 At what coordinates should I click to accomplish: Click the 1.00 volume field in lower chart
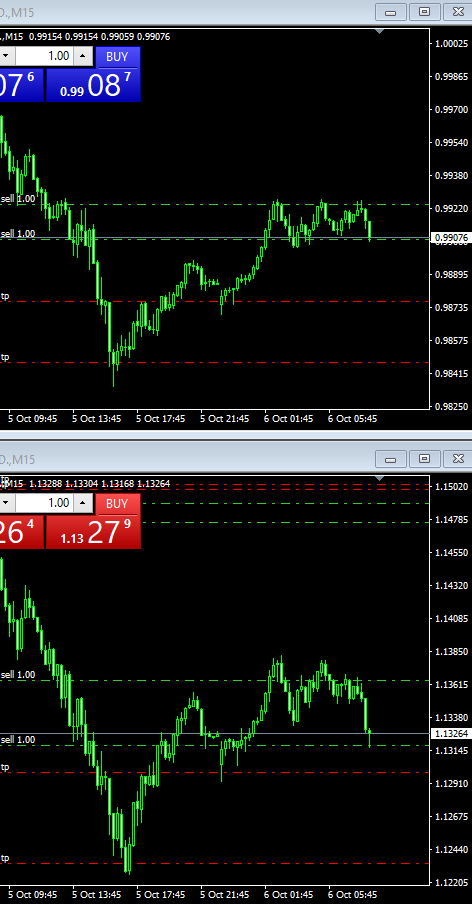click(x=44, y=503)
